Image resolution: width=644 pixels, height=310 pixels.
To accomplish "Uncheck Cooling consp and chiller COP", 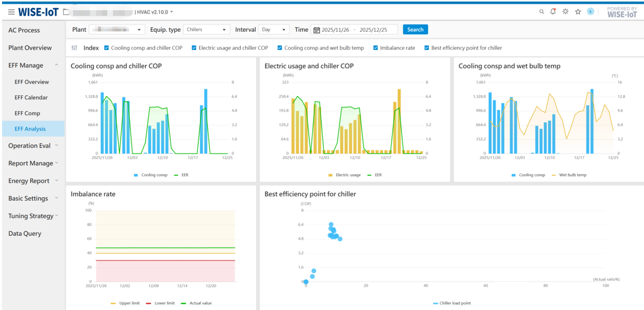I will point(106,48).
